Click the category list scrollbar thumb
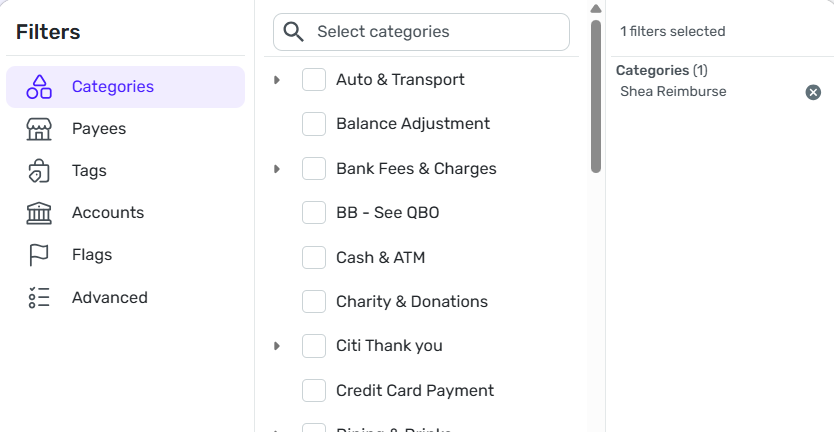834x432 pixels. pos(596,95)
